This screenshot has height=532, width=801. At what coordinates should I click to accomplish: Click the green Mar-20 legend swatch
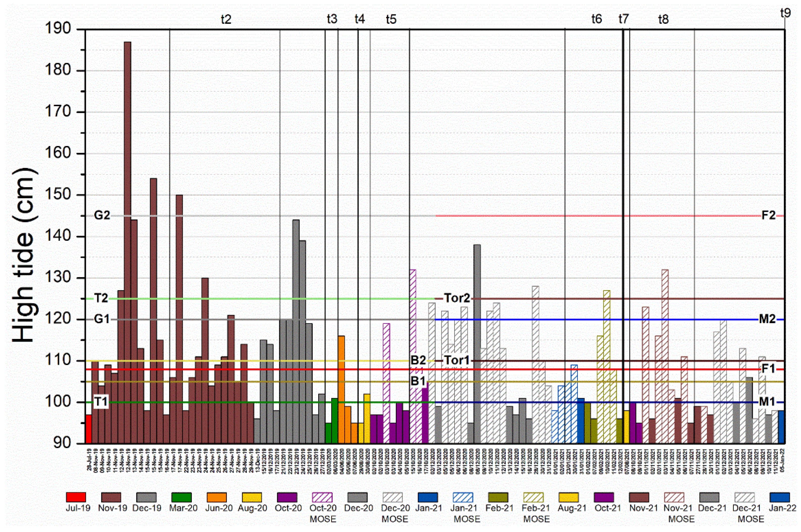[182, 497]
